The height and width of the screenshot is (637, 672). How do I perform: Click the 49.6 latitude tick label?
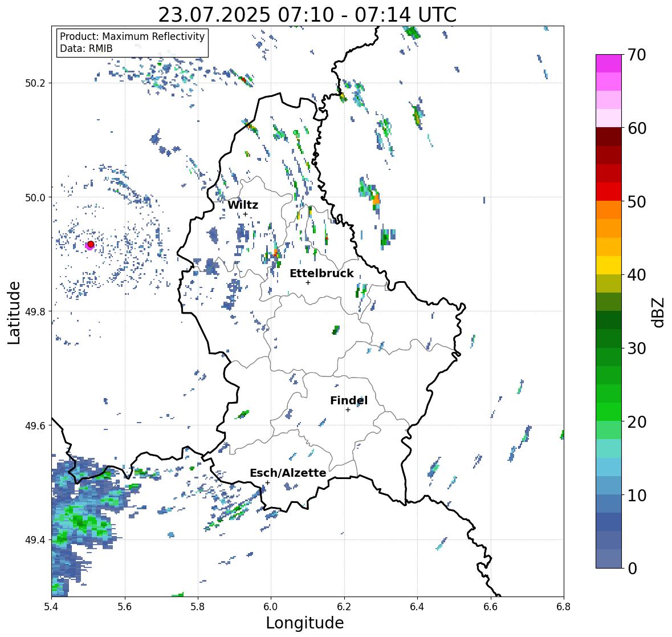point(35,425)
